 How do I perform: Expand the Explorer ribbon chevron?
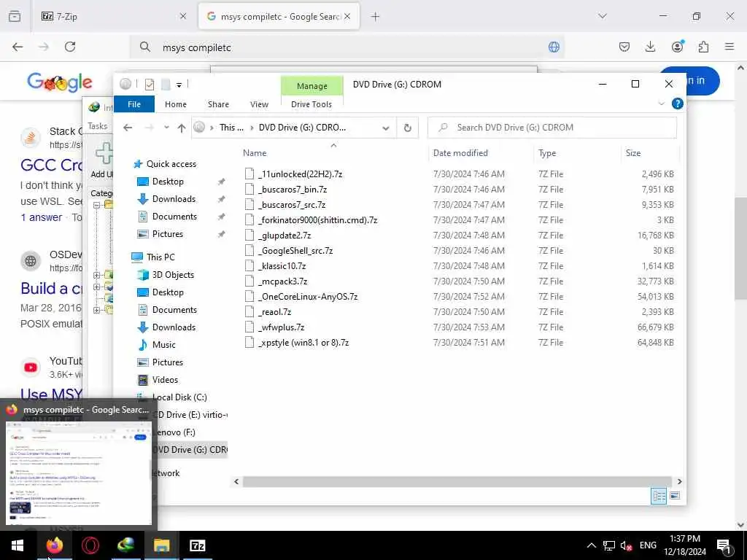[x=661, y=104]
